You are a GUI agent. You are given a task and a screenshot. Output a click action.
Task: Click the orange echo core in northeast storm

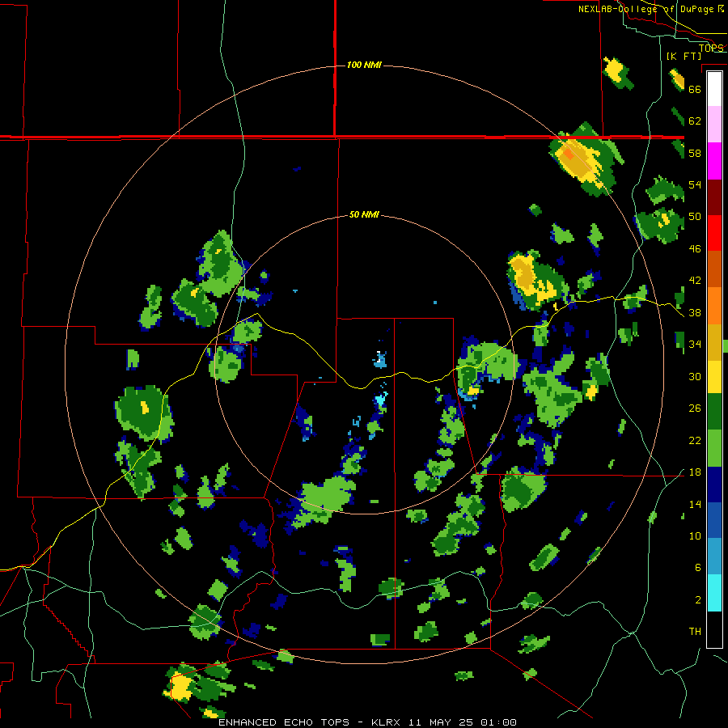click(568, 154)
